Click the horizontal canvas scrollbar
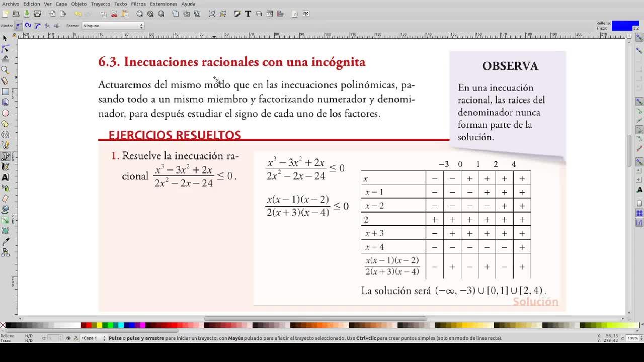Image resolution: width=644 pixels, height=362 pixels. 315,319
